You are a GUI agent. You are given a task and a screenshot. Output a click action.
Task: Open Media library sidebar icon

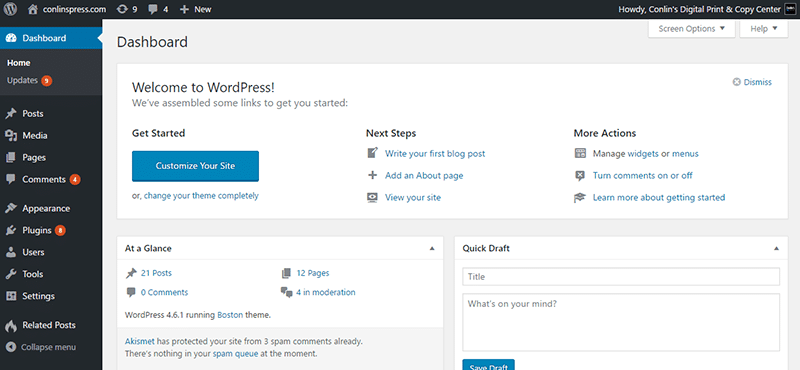(x=11, y=135)
